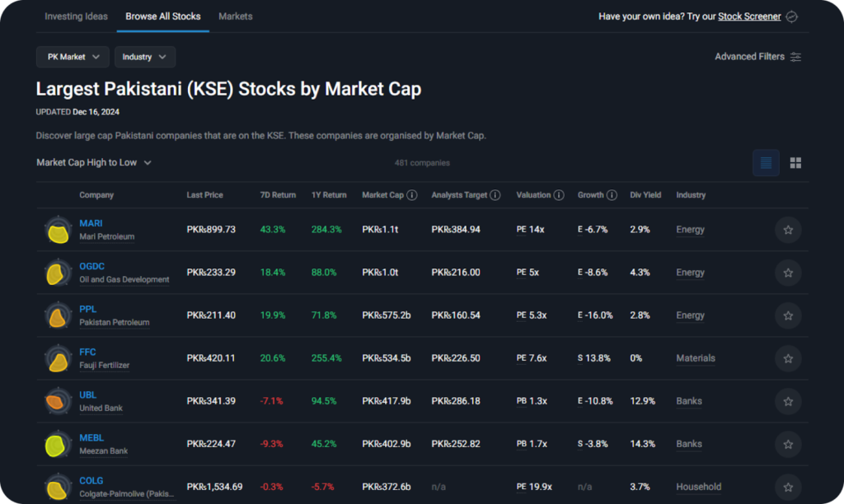Open Analysts Target info icon
The width and height of the screenshot is (844, 504).
click(495, 195)
